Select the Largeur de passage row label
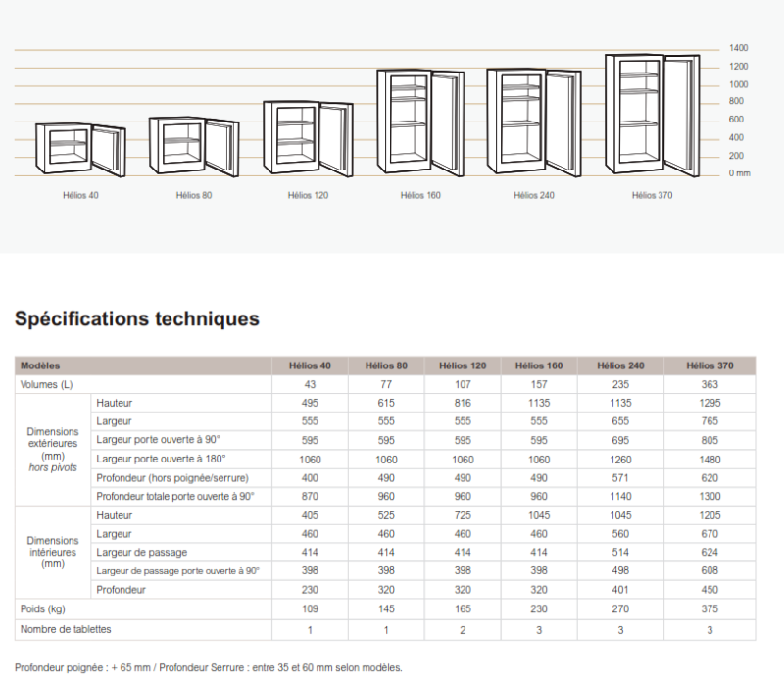Viewport: 784px width, 681px height. (x=141, y=553)
